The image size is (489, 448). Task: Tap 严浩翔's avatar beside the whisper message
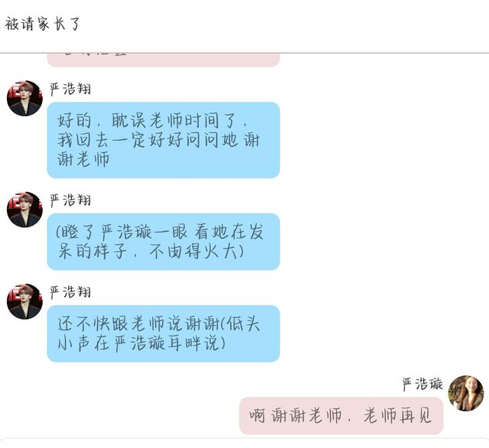24,301
